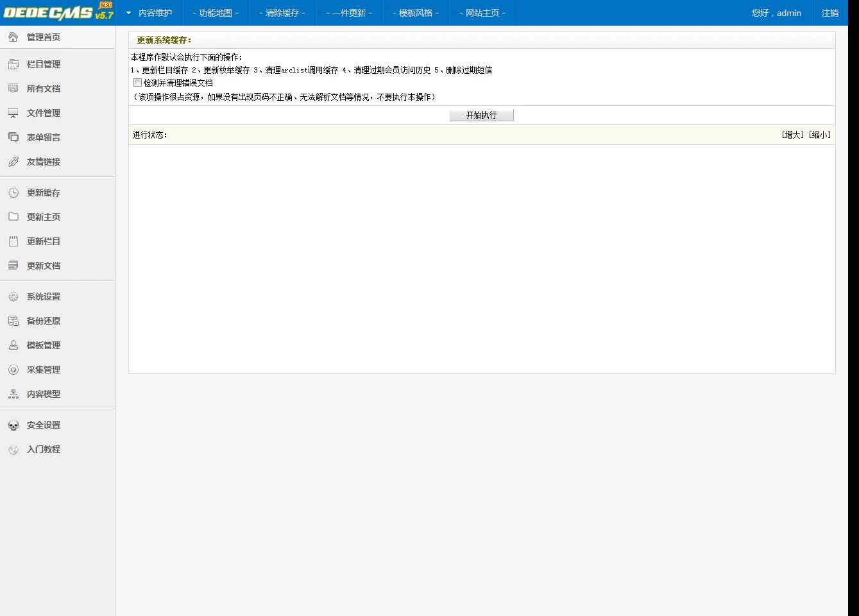Screen dimensions: 859x616
Task: Click the user icon beside 模板管理
Action: [13, 345]
